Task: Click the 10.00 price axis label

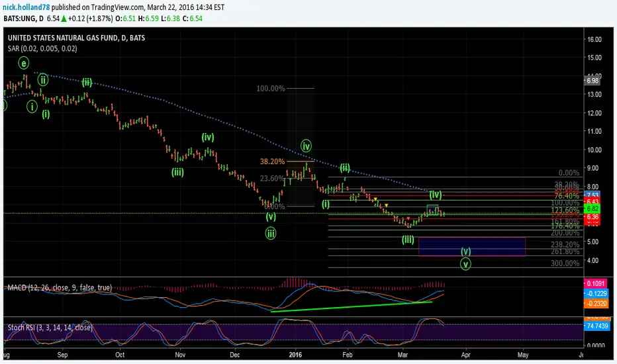Action: click(594, 150)
